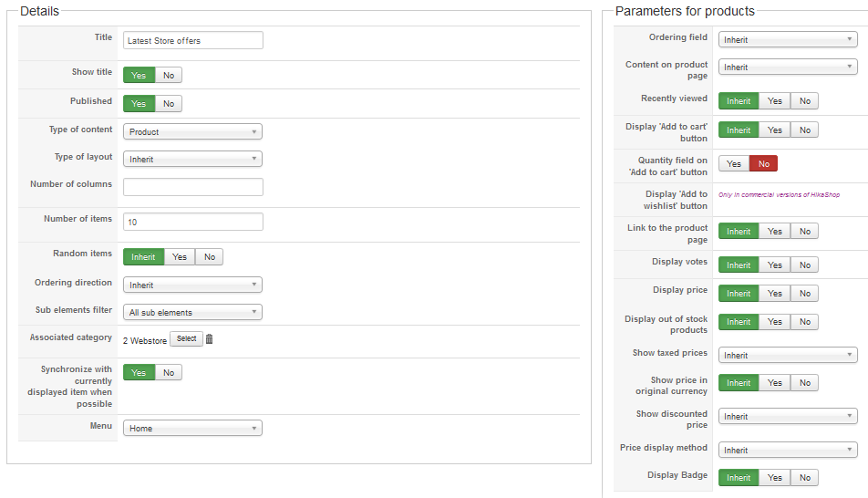The height and width of the screenshot is (498, 868).
Task: Focus the Number of columns field
Action: click(192, 187)
